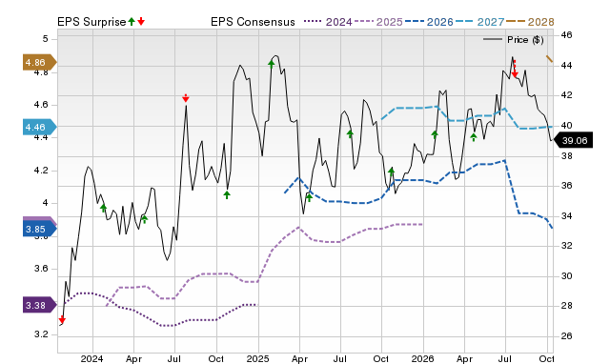This screenshot has height=364, width=610.
Task: Click the 3.6 label on the EPS axis
Action: (x=41, y=269)
